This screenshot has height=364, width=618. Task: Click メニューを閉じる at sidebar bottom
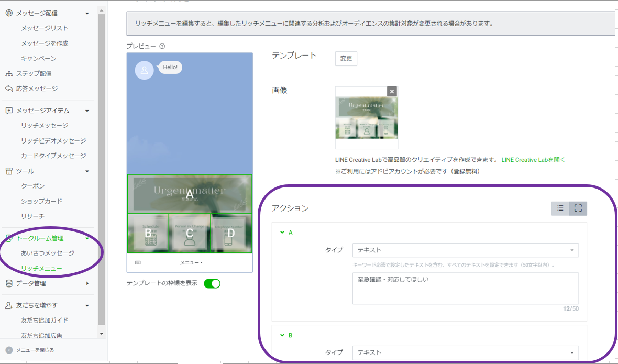click(35, 350)
